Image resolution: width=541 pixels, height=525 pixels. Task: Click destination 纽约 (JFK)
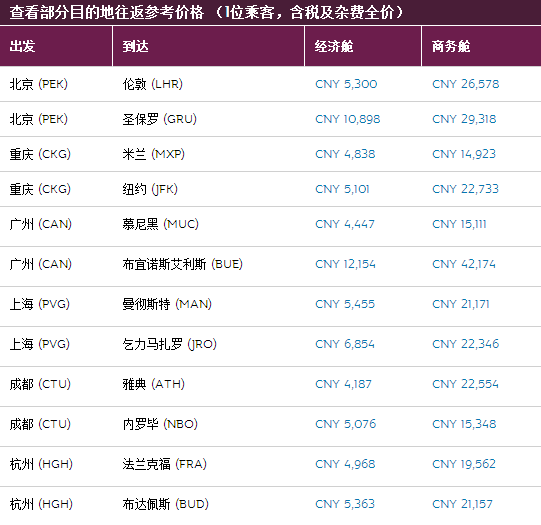pyautogui.click(x=150, y=189)
